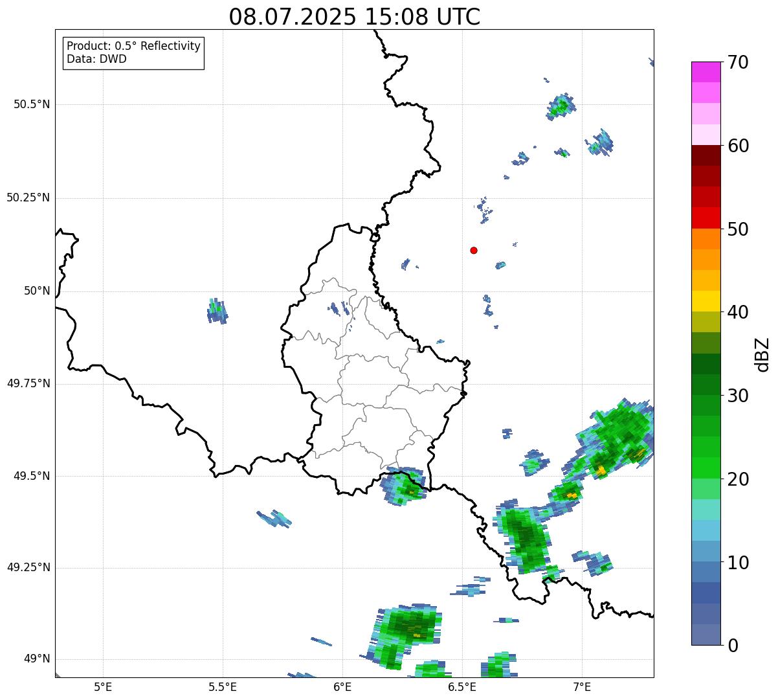Click the yellow core in the easternmost storm cell

[x=601, y=471]
